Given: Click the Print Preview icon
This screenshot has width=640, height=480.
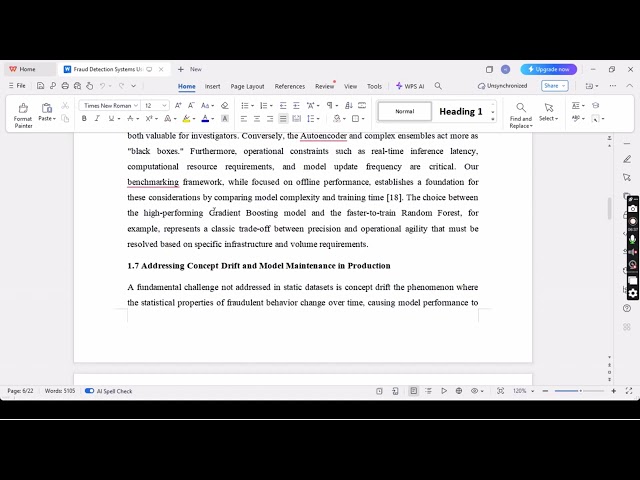Looking at the screenshot, I should pos(77,86).
